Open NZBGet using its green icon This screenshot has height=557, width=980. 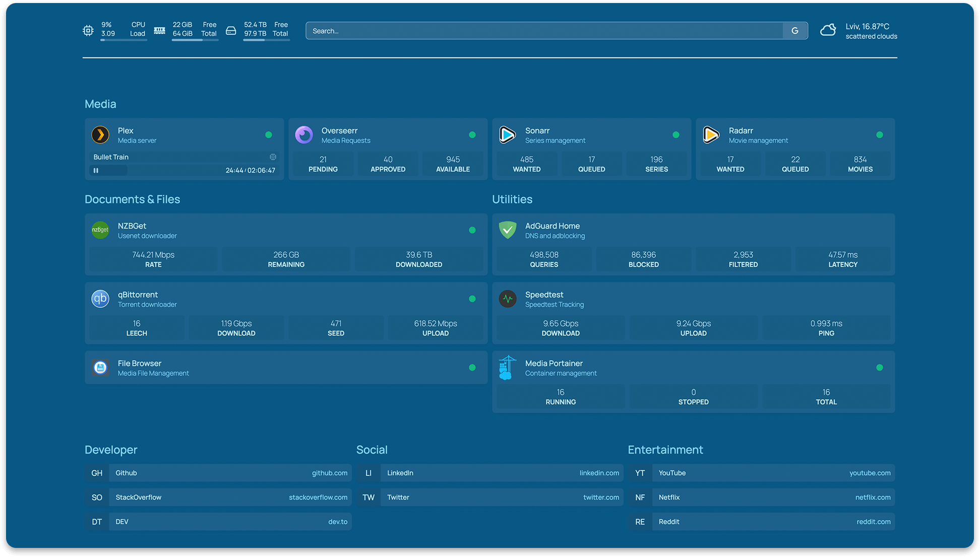[100, 230]
